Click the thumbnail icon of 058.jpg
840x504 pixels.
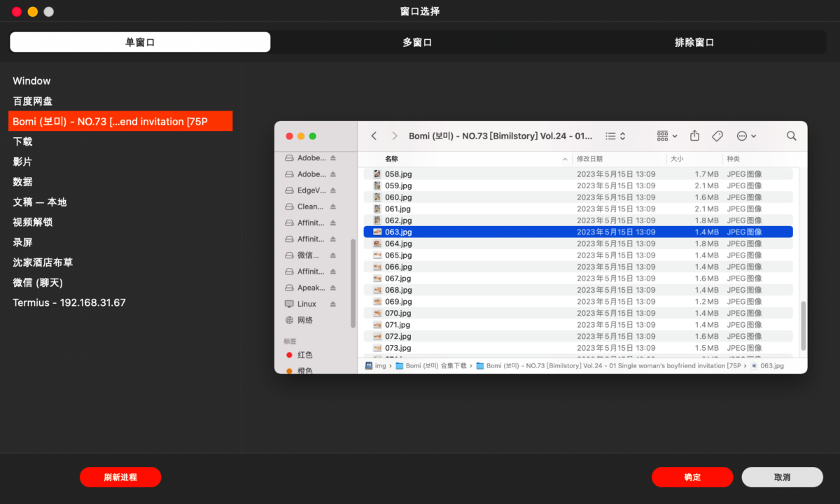point(377,174)
